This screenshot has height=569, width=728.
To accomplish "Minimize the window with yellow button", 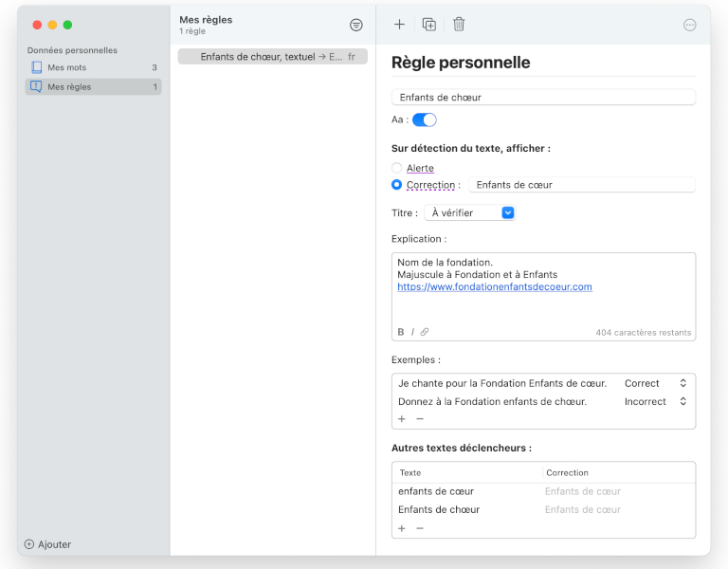I will coord(52,25).
